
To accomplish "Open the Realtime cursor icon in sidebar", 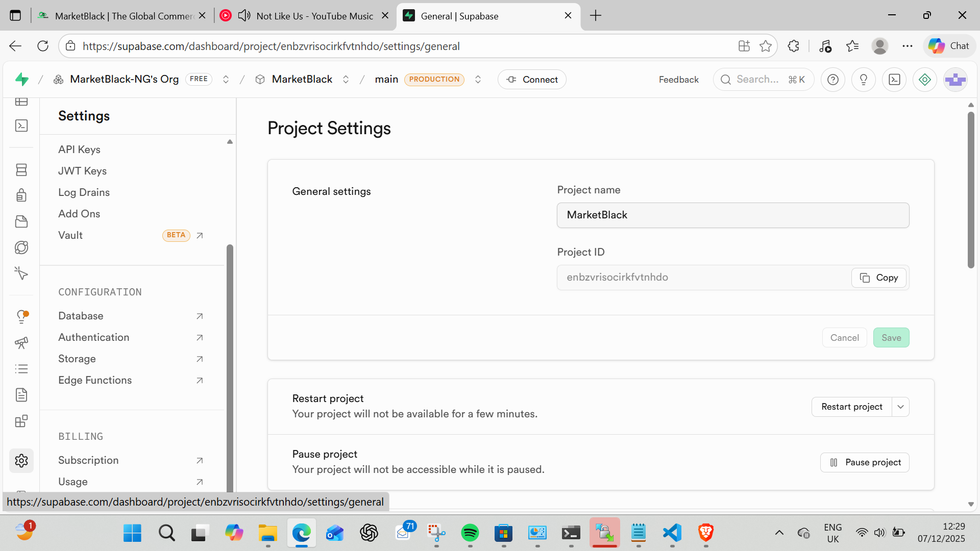I will point(21,273).
